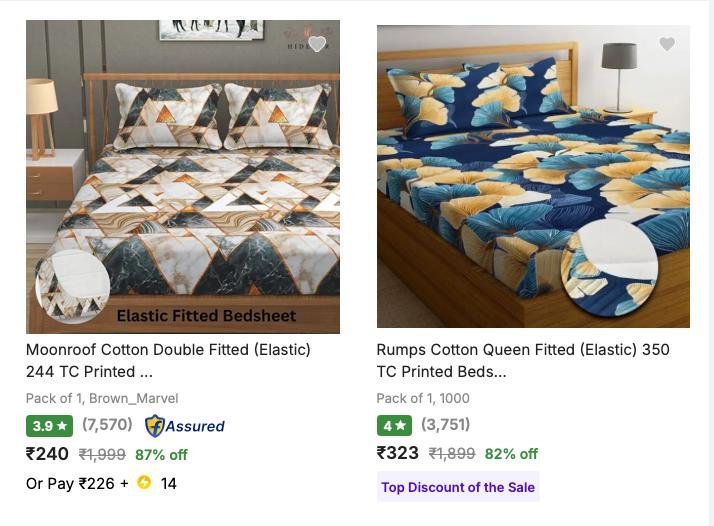Click the ₹323 price of Rumps bedsheet
This screenshot has height=526, width=714.
click(x=398, y=453)
